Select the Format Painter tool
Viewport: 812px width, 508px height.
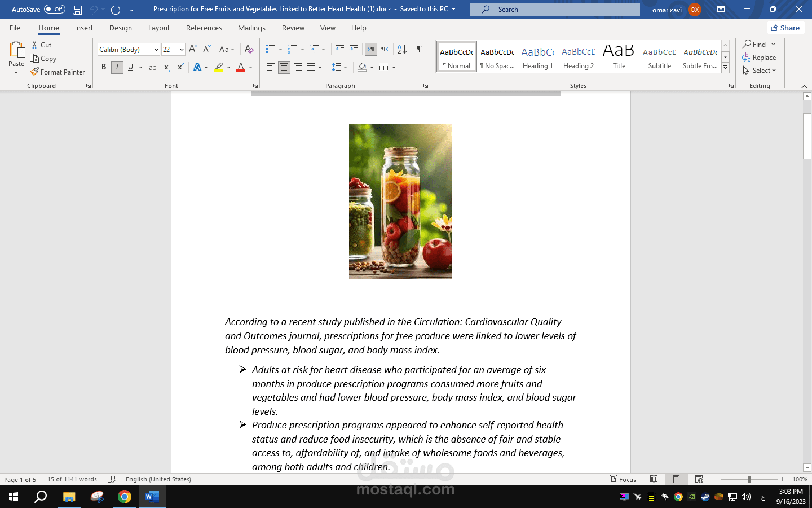(x=58, y=72)
